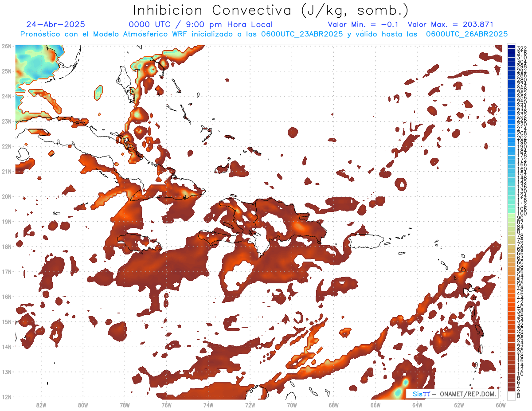Click the 26N latitude label
Viewport: 532px width, 411px height.
[x=6, y=46]
